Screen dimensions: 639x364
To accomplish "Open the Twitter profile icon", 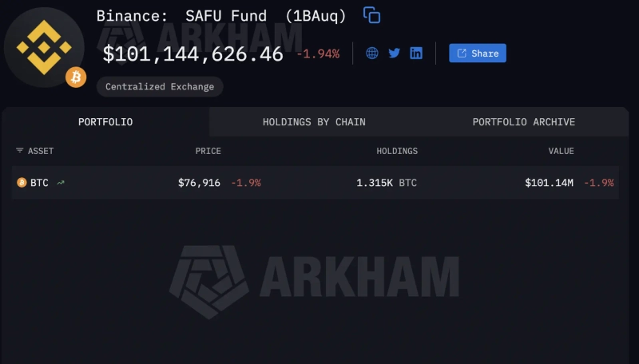I will point(394,53).
